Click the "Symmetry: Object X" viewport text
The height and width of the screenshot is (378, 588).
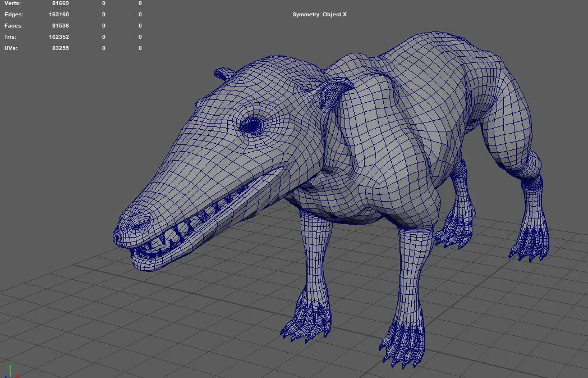[x=319, y=14]
